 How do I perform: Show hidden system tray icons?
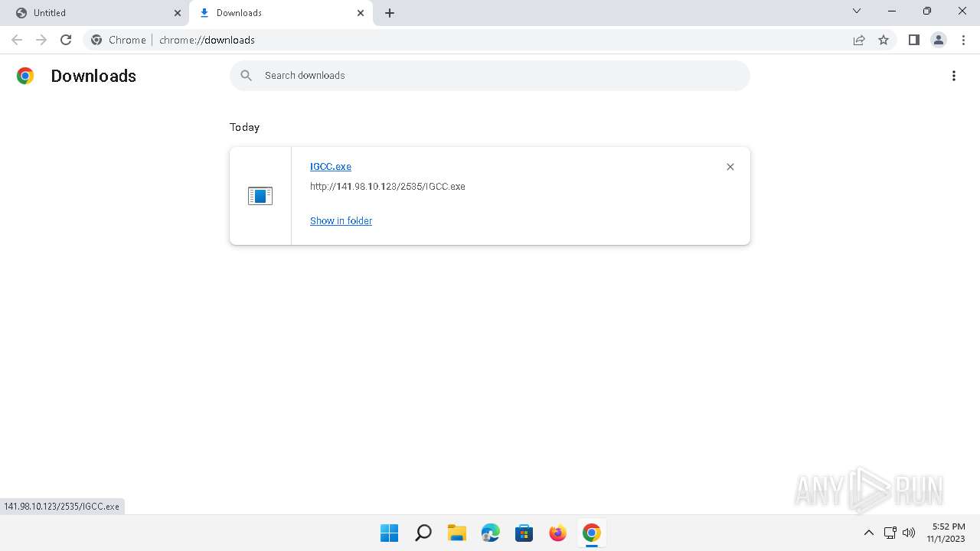tap(869, 533)
